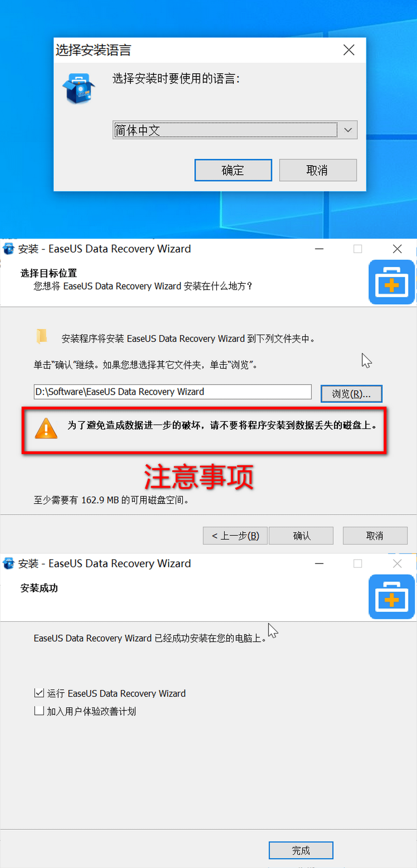Close the language selection dialog

pos(349,50)
